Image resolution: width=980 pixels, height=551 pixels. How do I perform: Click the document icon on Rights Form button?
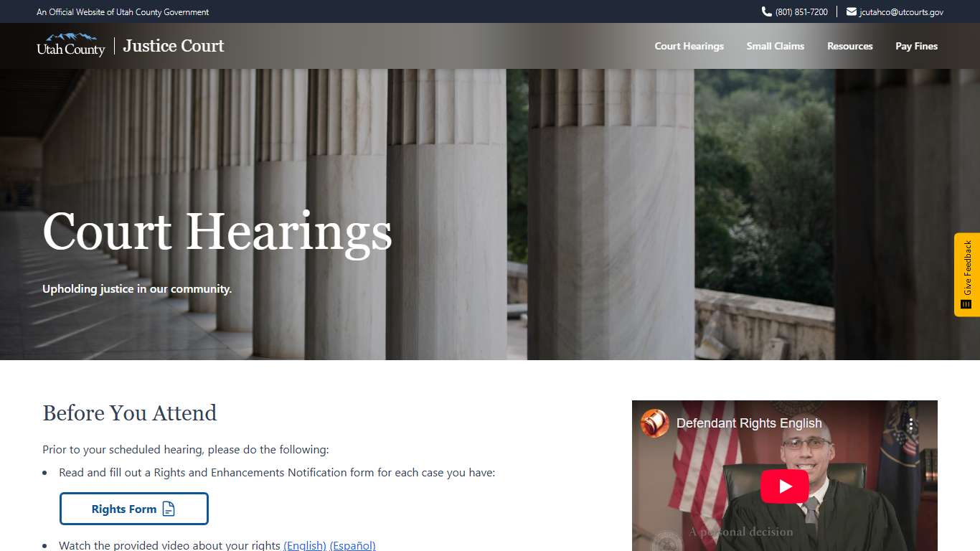[x=169, y=509]
